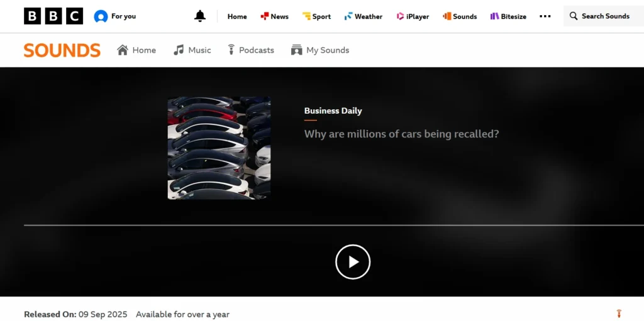The image size is (644, 321).
Task: Launch BBC iPlayer
Action: tap(413, 16)
